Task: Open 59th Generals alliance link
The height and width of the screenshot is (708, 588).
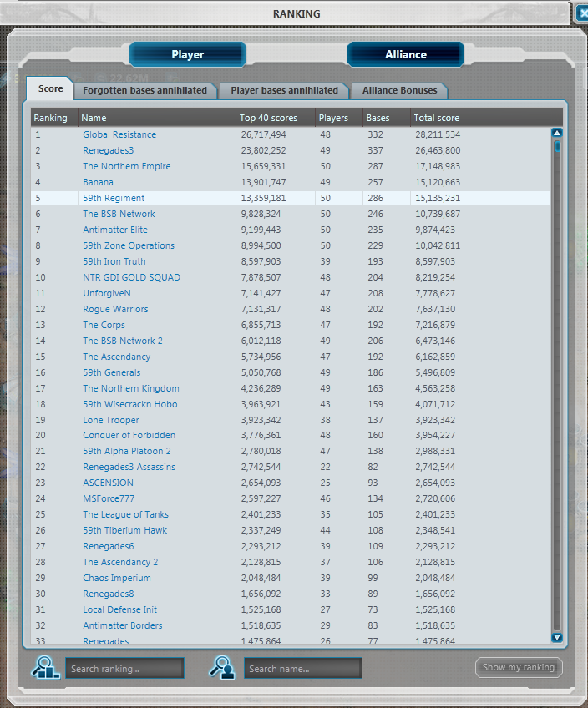Action: click(x=112, y=372)
